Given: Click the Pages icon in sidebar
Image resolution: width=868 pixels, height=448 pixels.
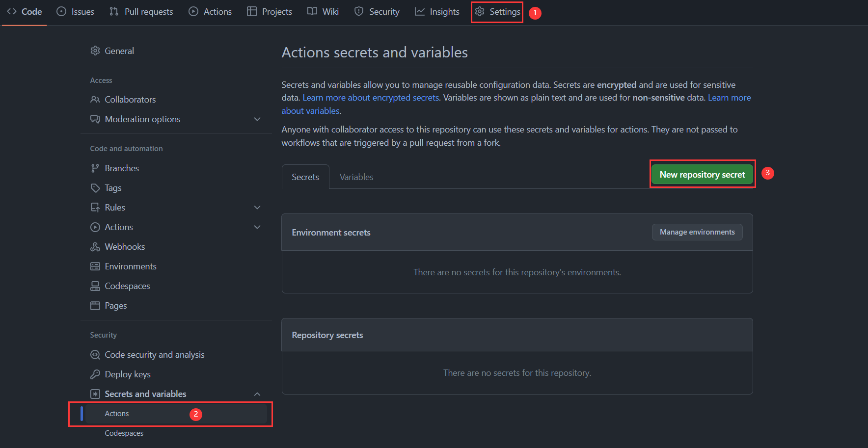Looking at the screenshot, I should 95,306.
